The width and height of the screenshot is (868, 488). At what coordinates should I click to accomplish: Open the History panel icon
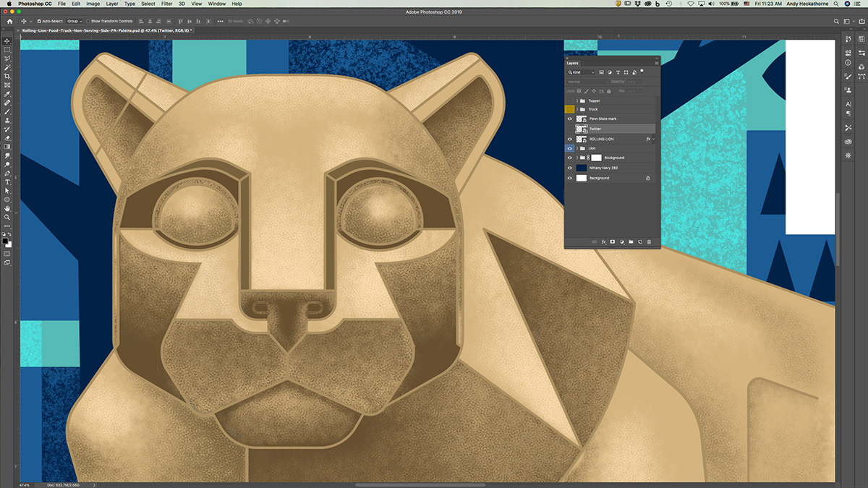[x=848, y=39]
